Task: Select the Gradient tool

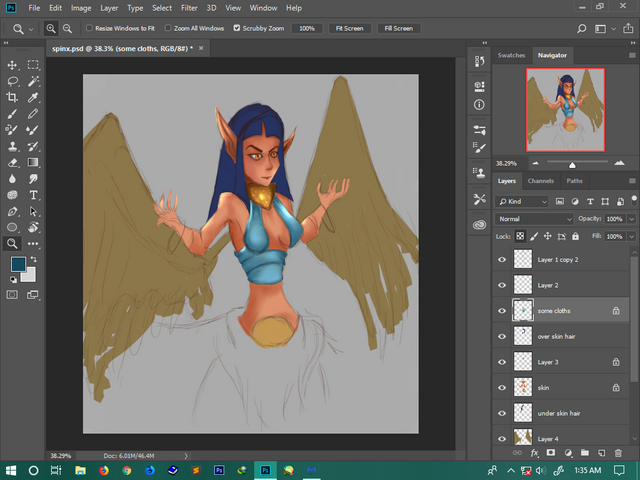Action: tap(33, 162)
